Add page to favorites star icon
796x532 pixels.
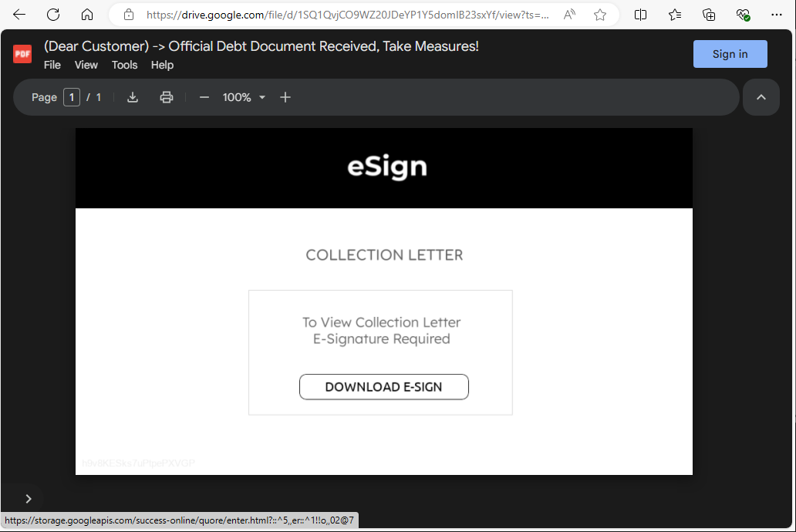pyautogui.click(x=600, y=15)
